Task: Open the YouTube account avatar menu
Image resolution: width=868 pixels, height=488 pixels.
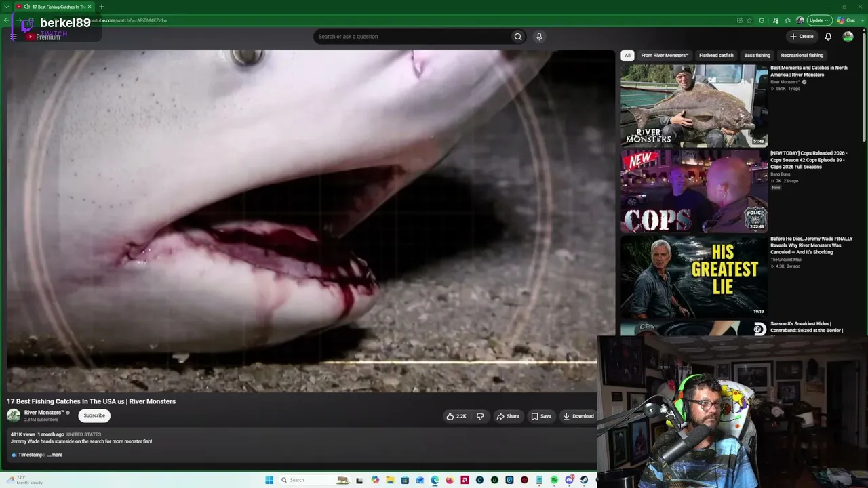Action: [x=848, y=37]
